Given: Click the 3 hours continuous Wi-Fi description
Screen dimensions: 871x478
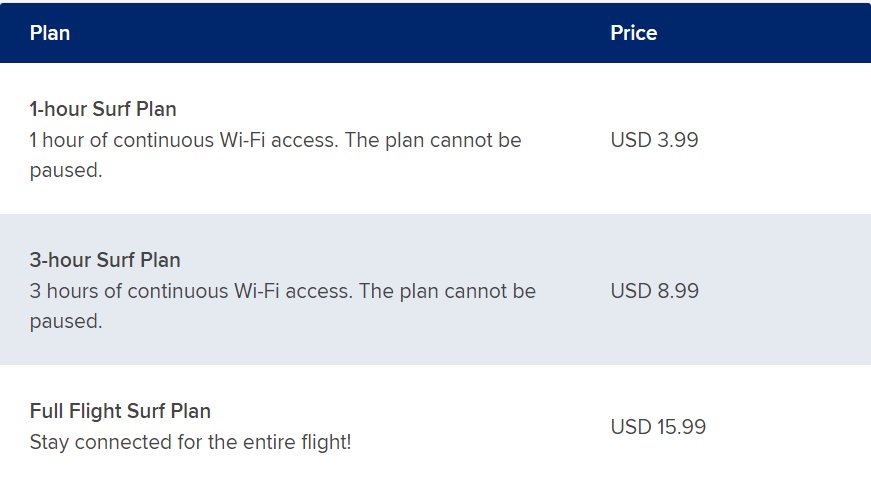Looking at the screenshot, I should [283, 306].
